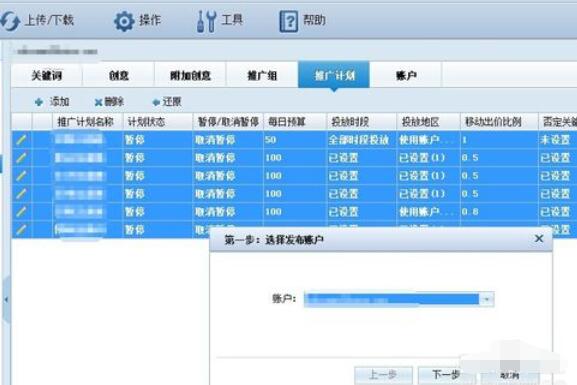Click the 删除 button label
The height and width of the screenshot is (385, 577).
click(114, 102)
